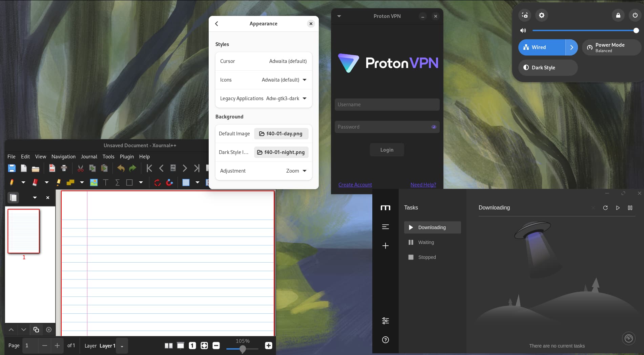
Task: Select the Waiting tasks tab
Action: pyautogui.click(x=426, y=242)
